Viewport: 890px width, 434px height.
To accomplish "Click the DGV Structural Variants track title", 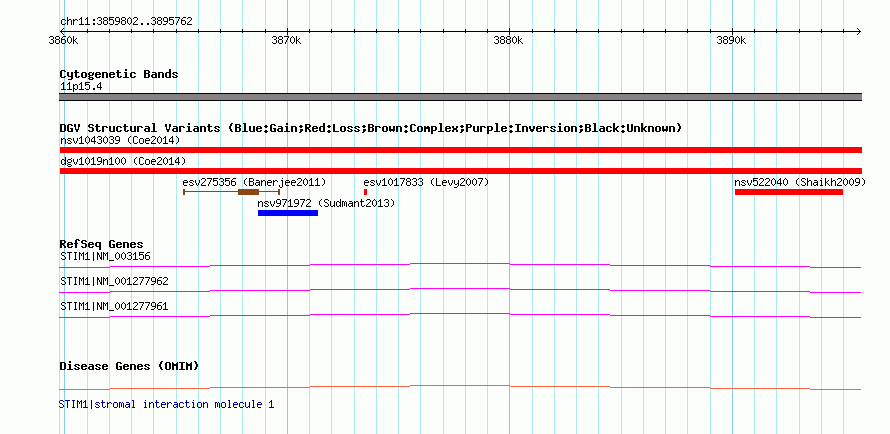I will (370, 128).
